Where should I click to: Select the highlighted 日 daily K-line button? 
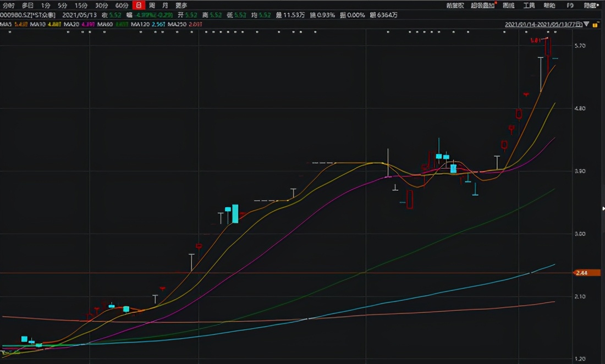click(x=138, y=5)
